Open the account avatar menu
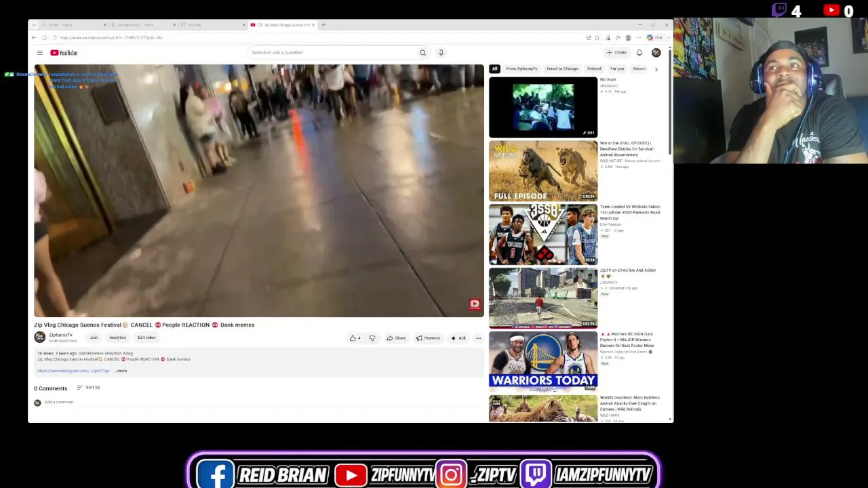Viewport: 868px width, 488px height. coord(656,53)
